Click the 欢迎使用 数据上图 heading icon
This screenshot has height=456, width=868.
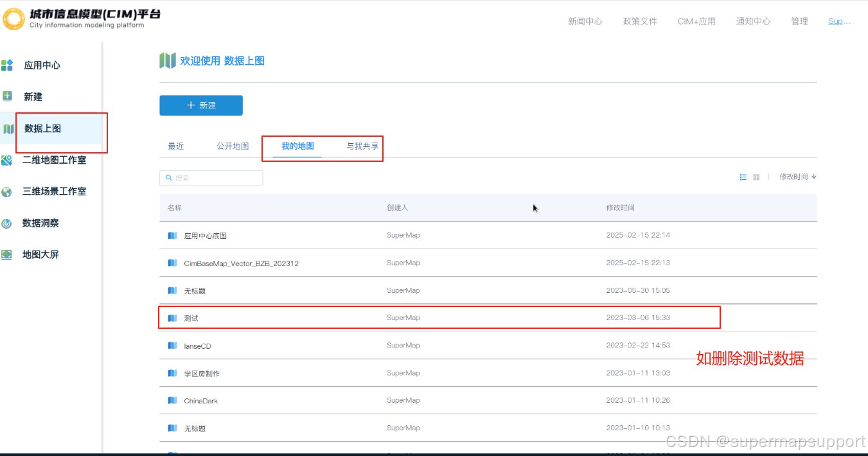point(167,60)
